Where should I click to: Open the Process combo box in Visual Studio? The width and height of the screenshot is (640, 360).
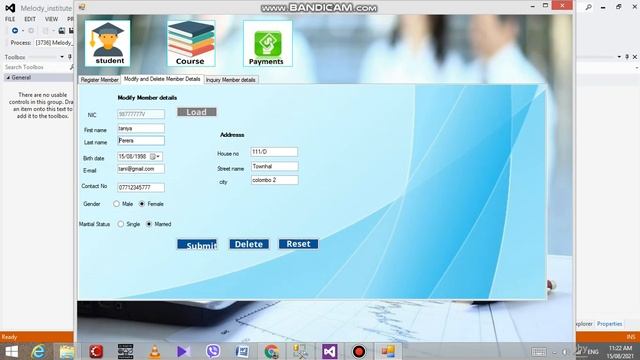pos(53,42)
